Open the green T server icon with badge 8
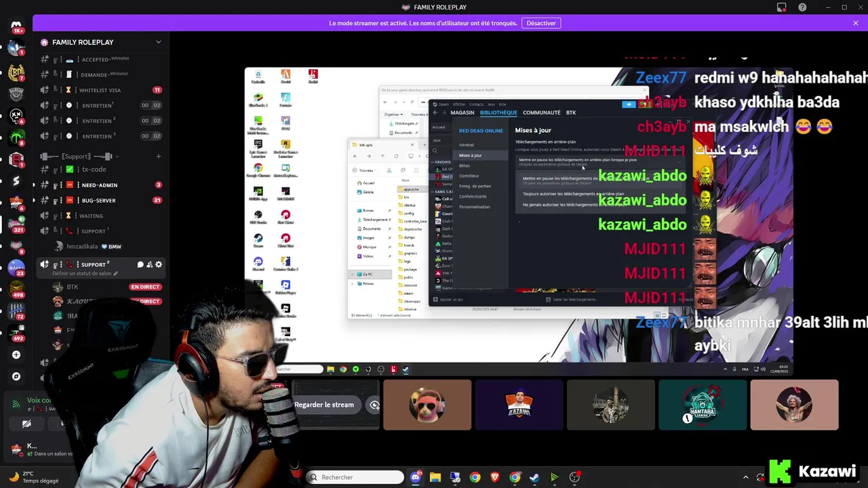The width and height of the screenshot is (868, 488). tap(16, 137)
